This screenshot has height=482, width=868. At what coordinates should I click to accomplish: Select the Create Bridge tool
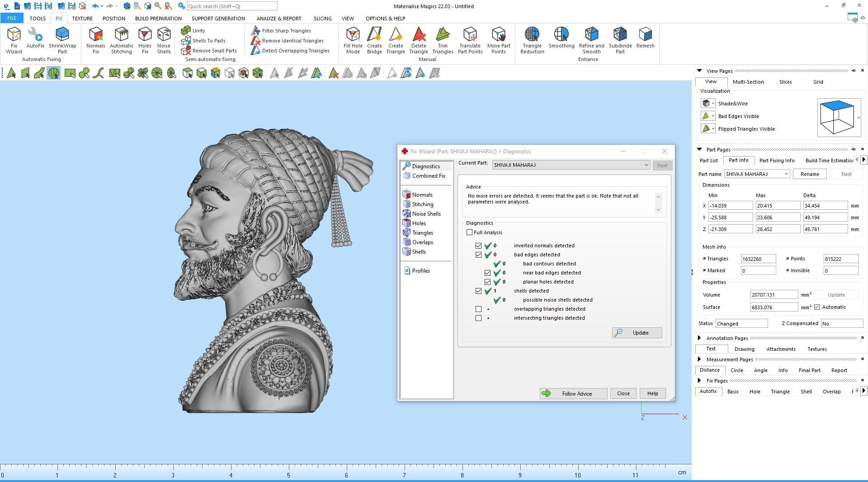point(374,40)
